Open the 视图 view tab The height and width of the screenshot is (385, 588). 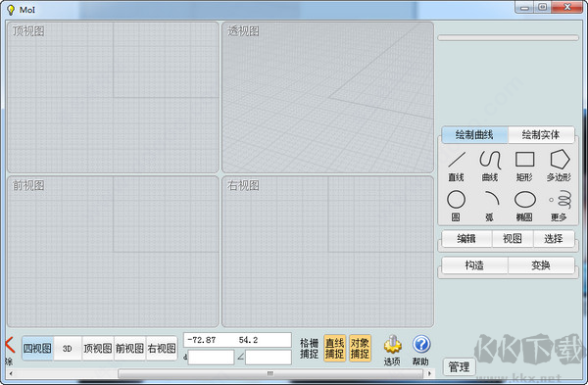[513, 239]
